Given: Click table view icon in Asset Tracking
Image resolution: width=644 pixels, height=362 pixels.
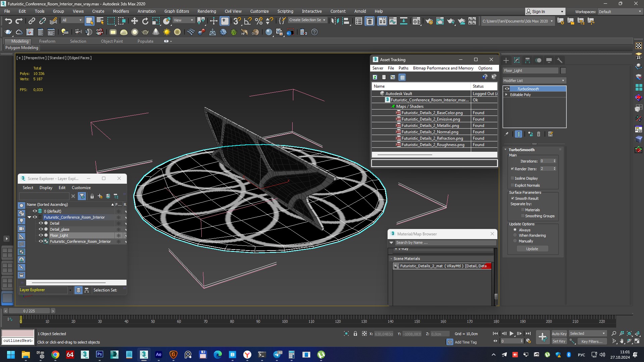Looking at the screenshot, I should (x=402, y=77).
